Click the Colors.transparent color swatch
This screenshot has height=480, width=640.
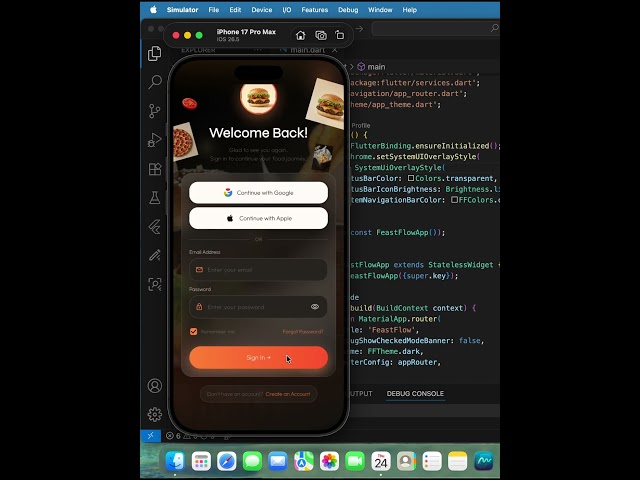[411, 178]
